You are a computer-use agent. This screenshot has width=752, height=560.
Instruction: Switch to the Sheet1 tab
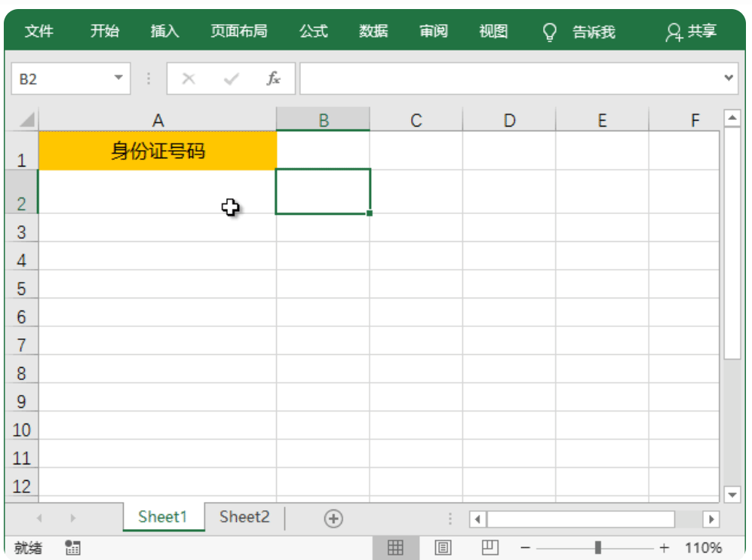point(163,517)
